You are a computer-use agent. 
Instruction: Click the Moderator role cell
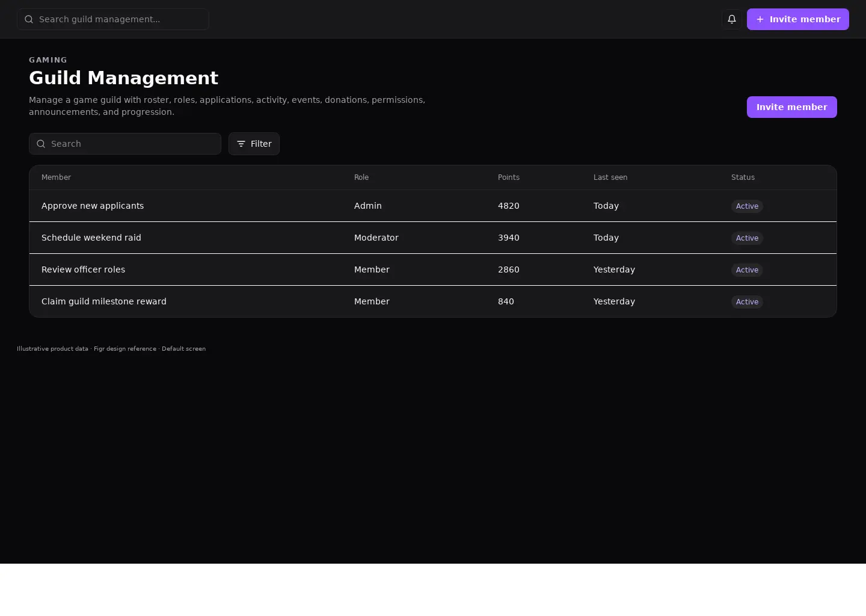click(376, 238)
